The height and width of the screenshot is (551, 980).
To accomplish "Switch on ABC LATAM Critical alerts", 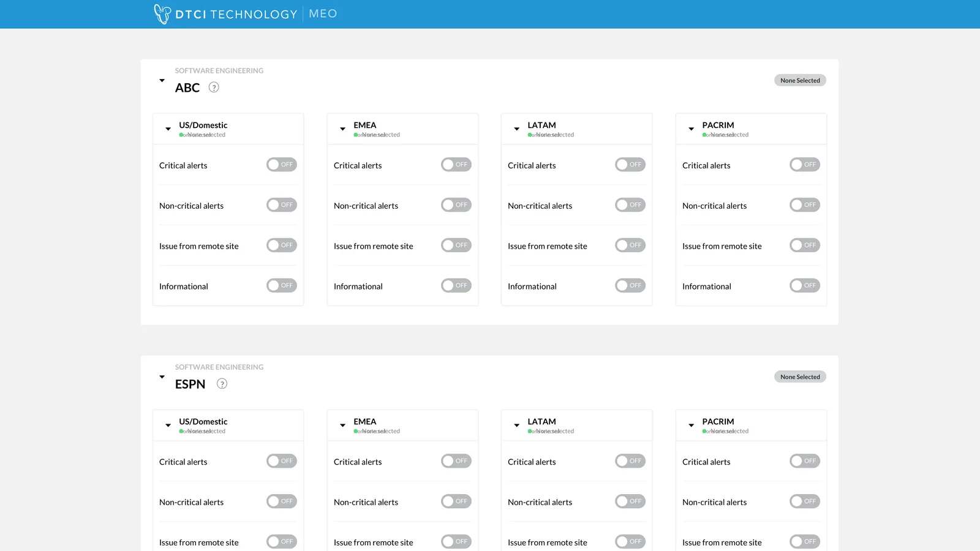I will click(x=630, y=165).
